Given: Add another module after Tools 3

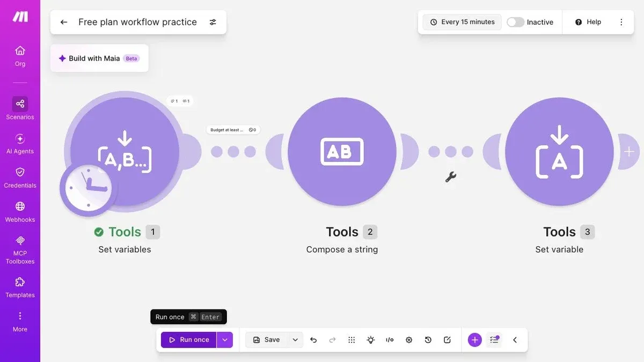Looking at the screenshot, I should coord(629,152).
